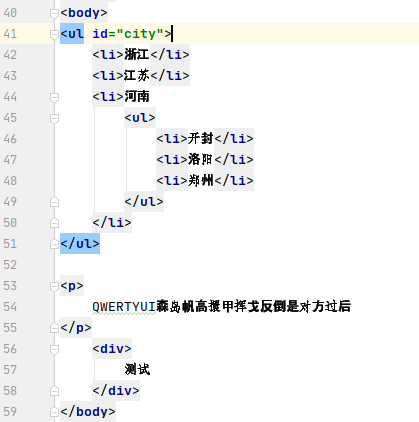This screenshot has width=419, height=422.
Task: Click fold end marker on line 55
Action: click(x=54, y=328)
